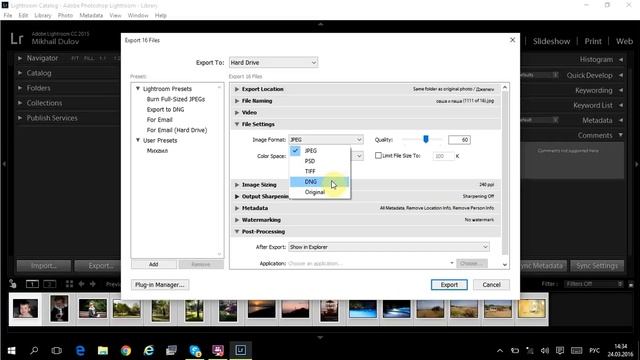Collapse User Presets group
640x360 pixels.
click(138, 140)
